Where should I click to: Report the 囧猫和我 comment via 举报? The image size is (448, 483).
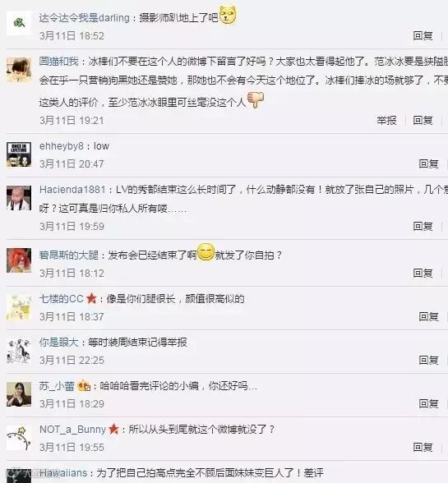pyautogui.click(x=386, y=120)
